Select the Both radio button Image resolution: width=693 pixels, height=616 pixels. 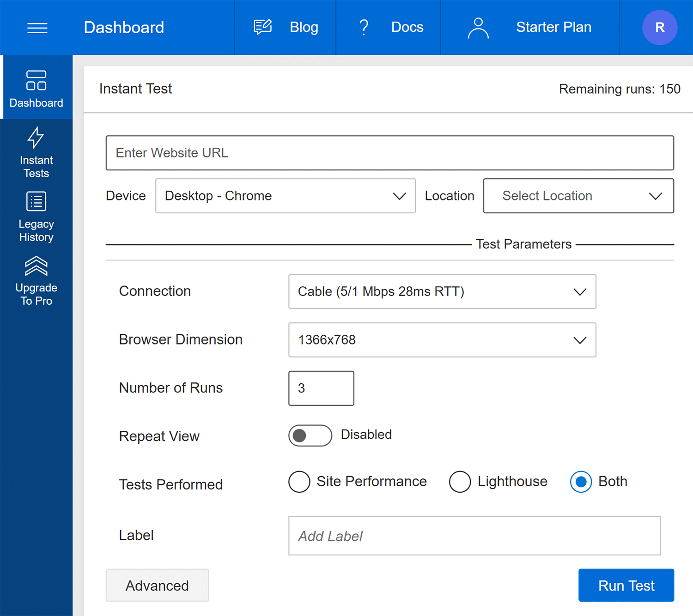pos(581,482)
